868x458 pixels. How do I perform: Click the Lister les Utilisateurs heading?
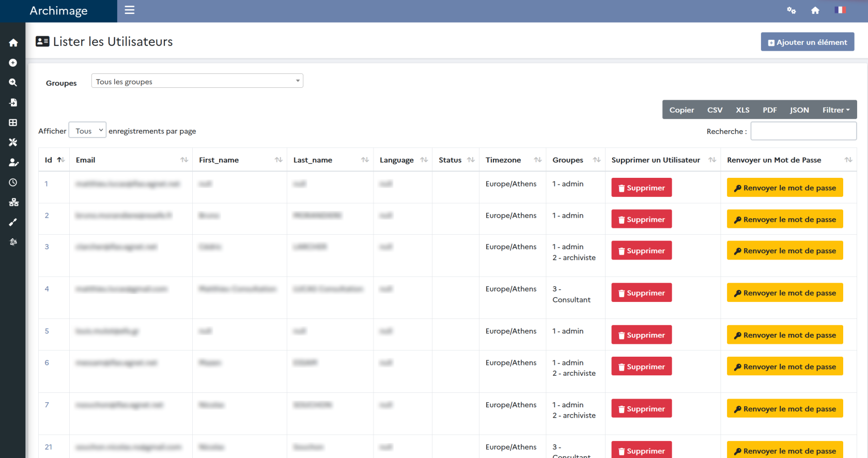coord(113,41)
